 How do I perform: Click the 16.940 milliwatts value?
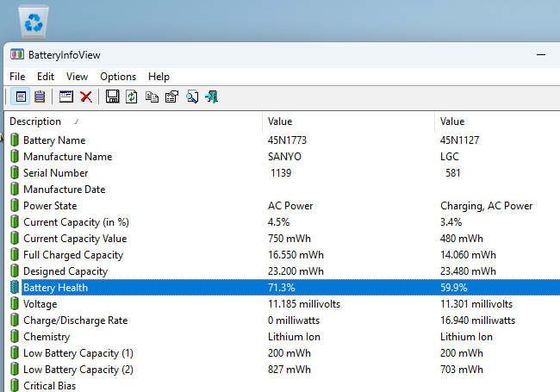[x=477, y=320]
